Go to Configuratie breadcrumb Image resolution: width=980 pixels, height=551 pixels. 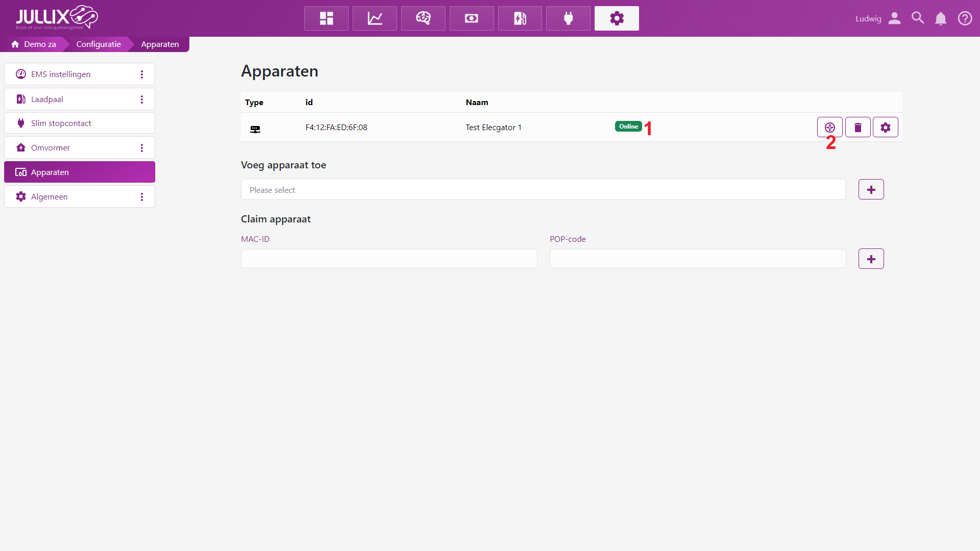point(99,44)
